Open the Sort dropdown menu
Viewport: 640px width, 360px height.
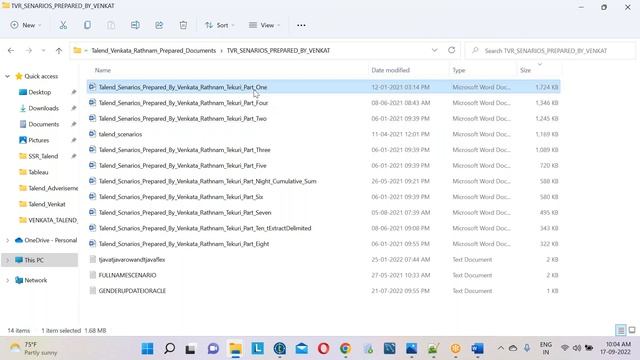click(x=220, y=25)
